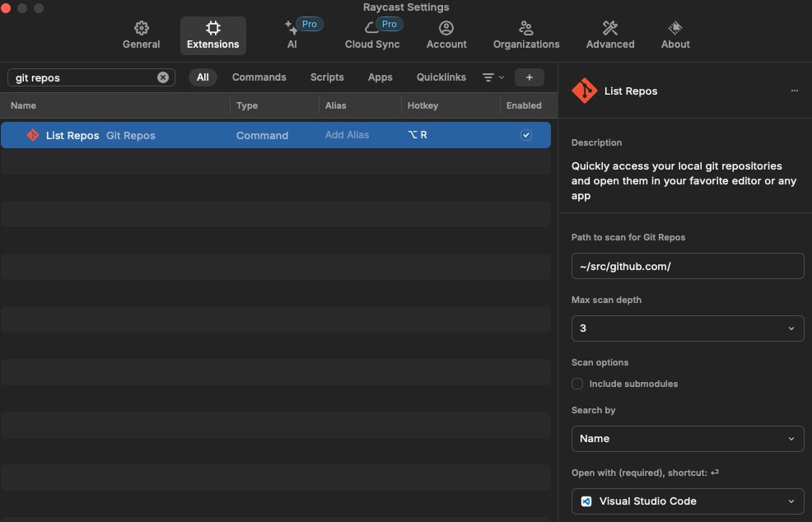Open the Cloud Sync tab
Screen dimensions: 812x522
coord(372,35)
